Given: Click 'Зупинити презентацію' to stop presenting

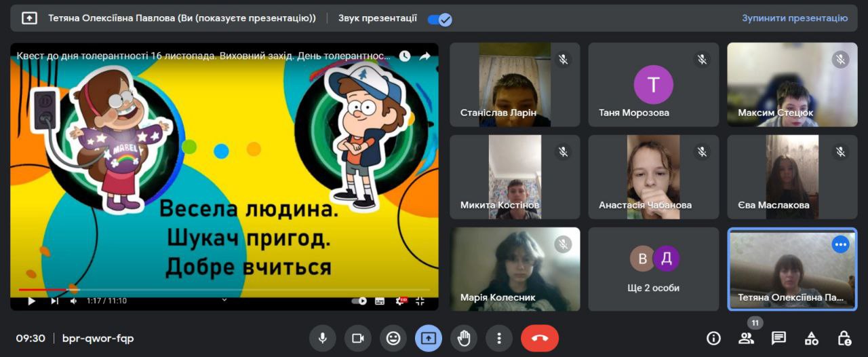Looking at the screenshot, I should coord(794,18).
